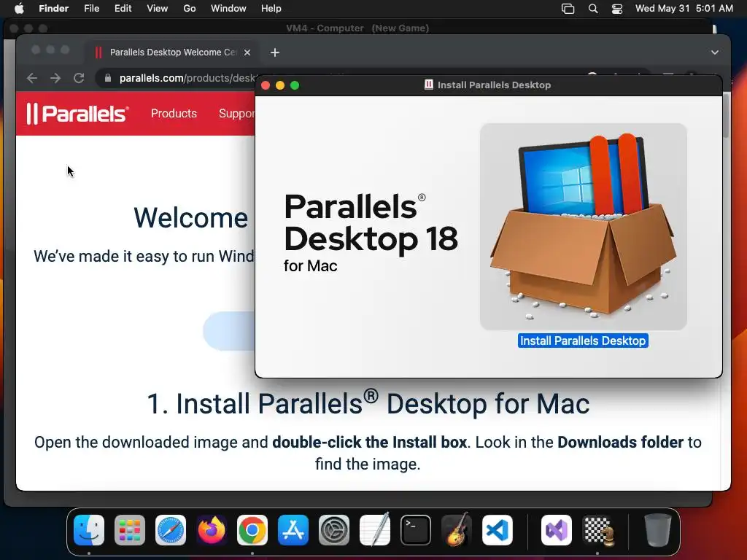The image size is (747, 560).
Task: Open TextEdit from the dock
Action: point(375,530)
